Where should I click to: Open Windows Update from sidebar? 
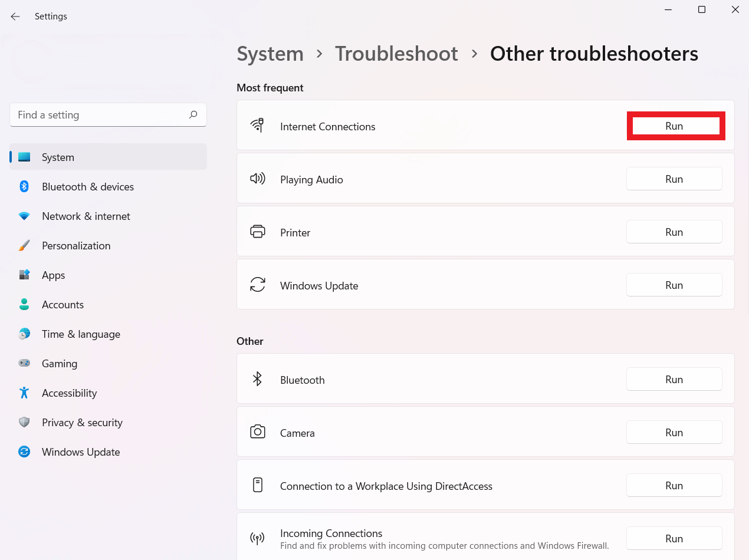pyautogui.click(x=81, y=452)
